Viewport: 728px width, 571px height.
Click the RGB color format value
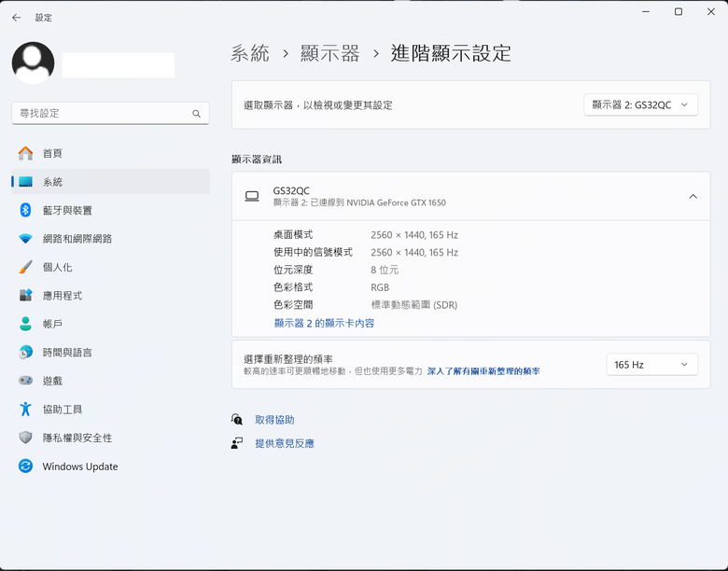pyautogui.click(x=380, y=287)
